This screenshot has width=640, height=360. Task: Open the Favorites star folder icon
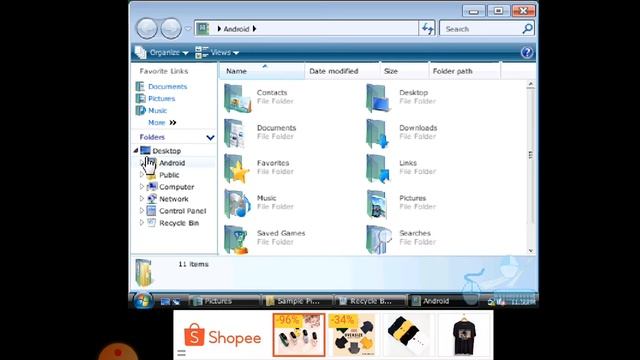click(x=237, y=168)
